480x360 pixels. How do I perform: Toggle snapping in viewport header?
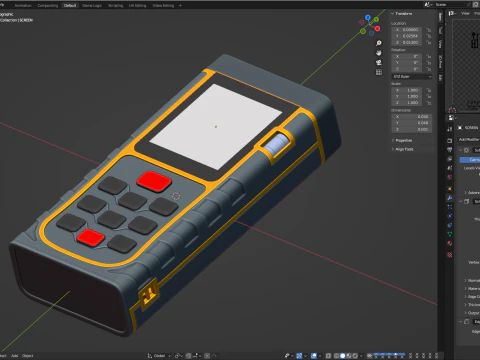pyautogui.click(x=189, y=356)
